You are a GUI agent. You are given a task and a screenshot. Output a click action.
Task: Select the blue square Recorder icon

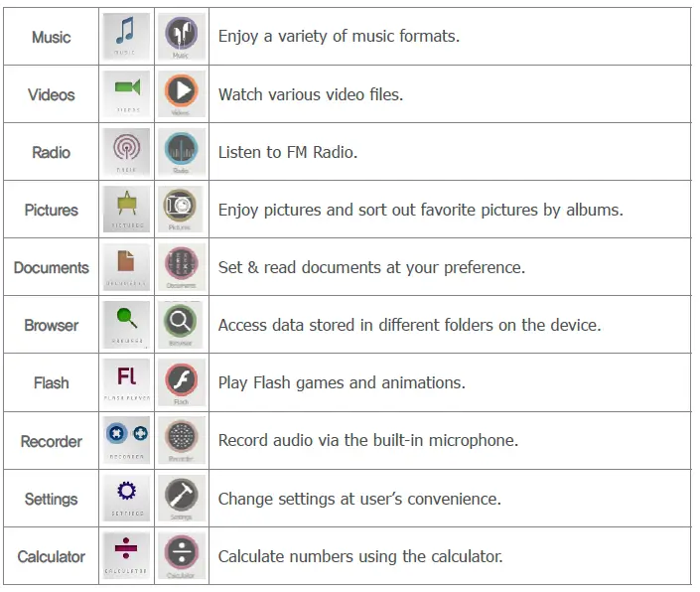click(126, 440)
